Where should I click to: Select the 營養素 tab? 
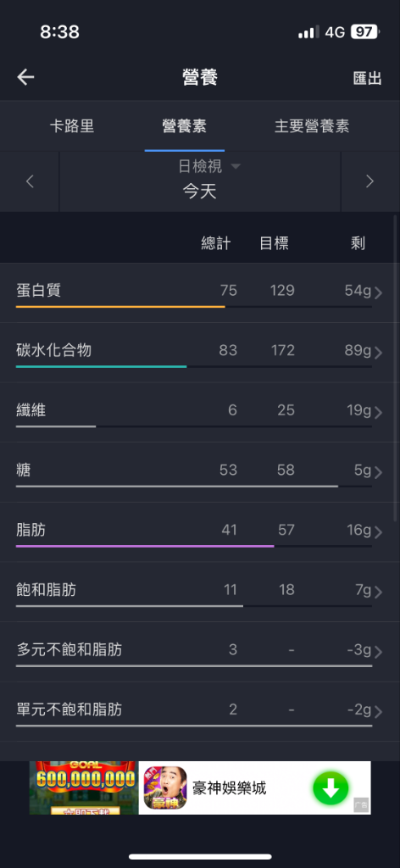tap(184, 125)
